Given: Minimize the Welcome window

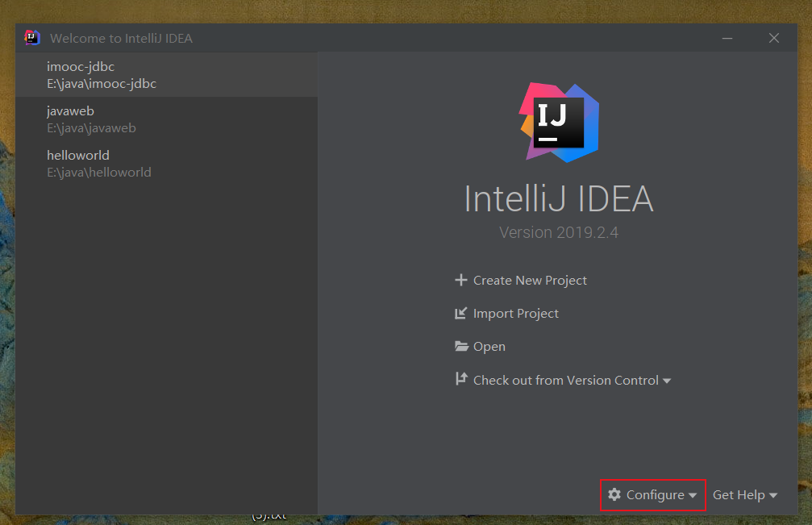Looking at the screenshot, I should [x=727, y=39].
